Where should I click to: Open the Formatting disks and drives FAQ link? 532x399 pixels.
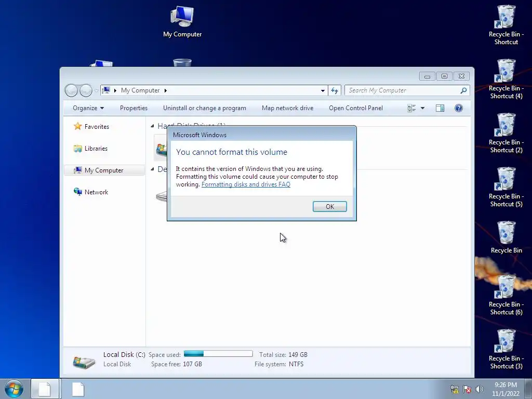(246, 184)
